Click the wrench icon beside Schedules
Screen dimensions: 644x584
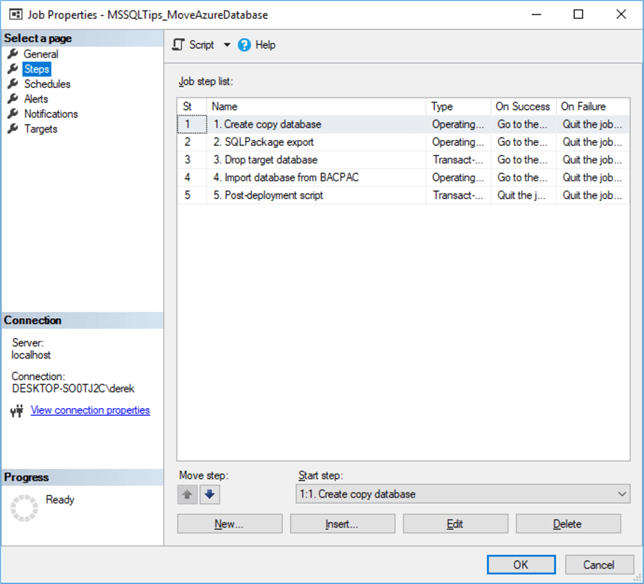(x=13, y=83)
